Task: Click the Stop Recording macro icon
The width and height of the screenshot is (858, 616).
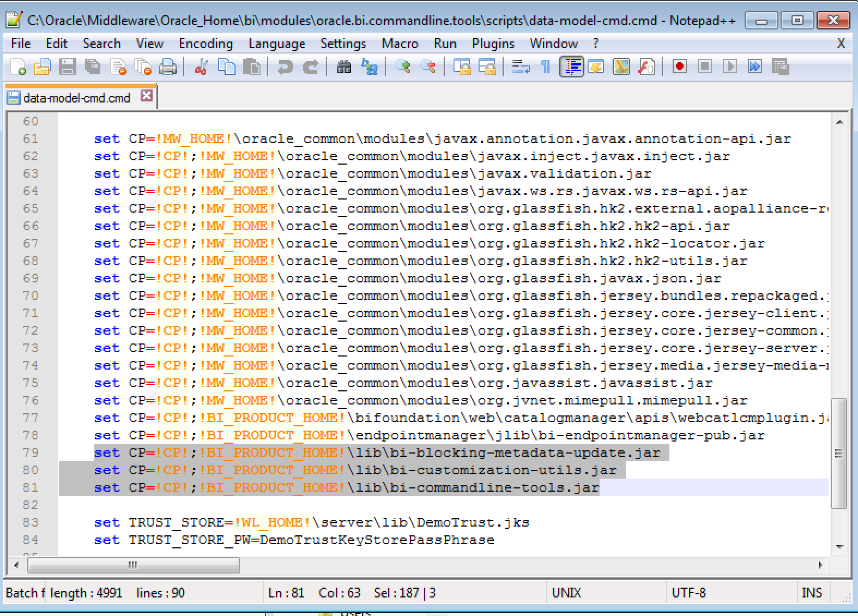Action: pyautogui.click(x=705, y=67)
